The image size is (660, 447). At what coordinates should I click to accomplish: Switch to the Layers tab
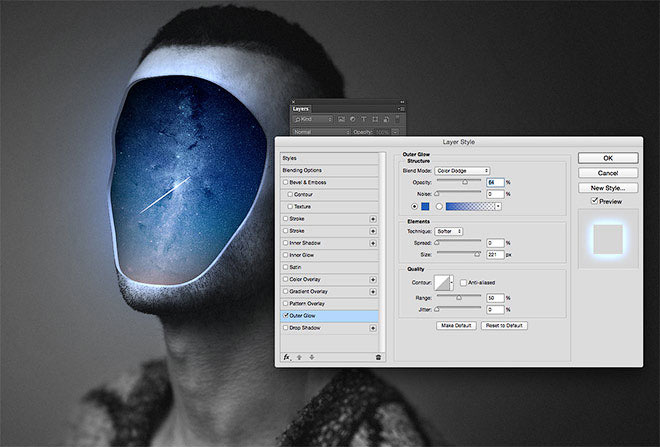(x=301, y=109)
